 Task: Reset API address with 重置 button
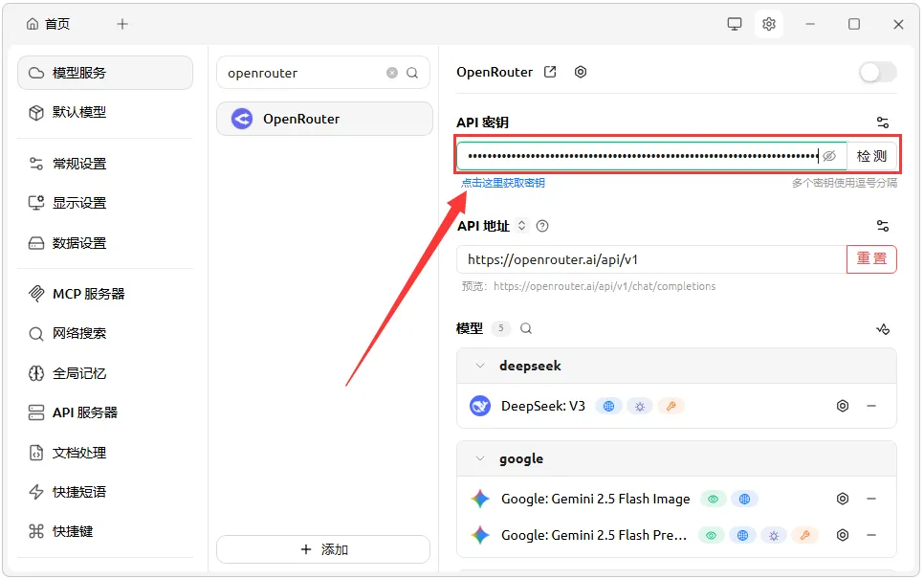coord(871,259)
